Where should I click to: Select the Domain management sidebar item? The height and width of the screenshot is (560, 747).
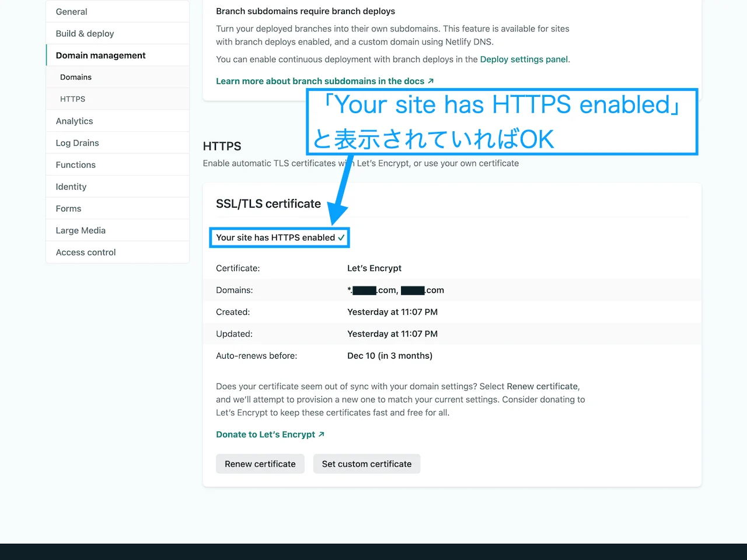click(100, 55)
